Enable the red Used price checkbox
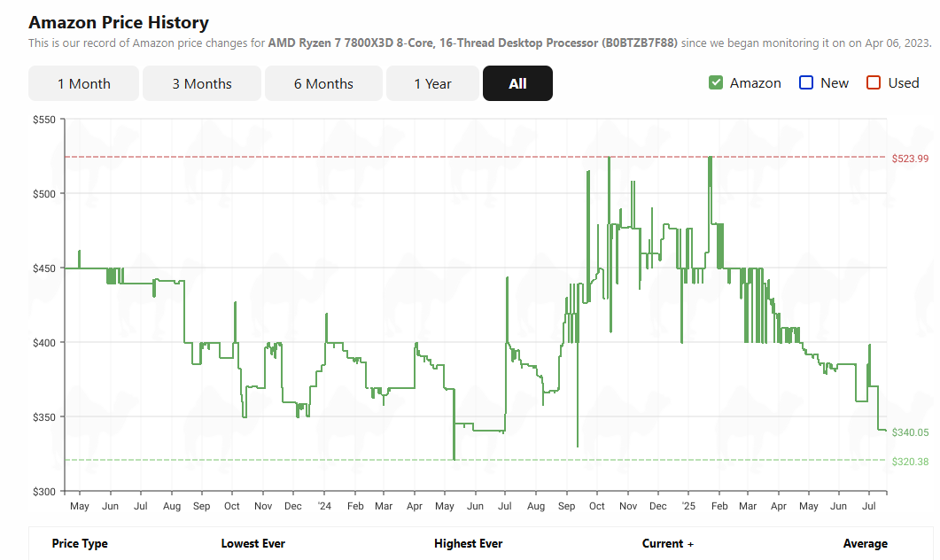The width and height of the screenshot is (940, 560). (874, 82)
